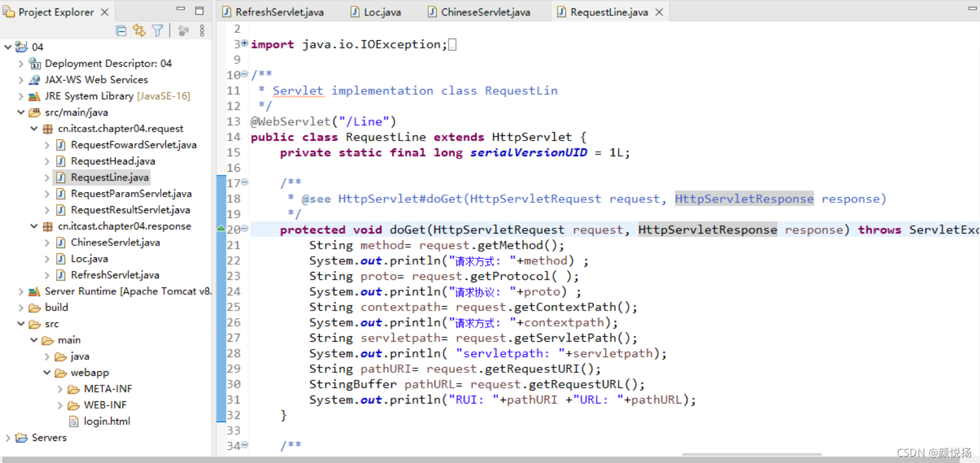Click the doGet method name in code
The height and width of the screenshot is (463, 980).
[x=407, y=230]
